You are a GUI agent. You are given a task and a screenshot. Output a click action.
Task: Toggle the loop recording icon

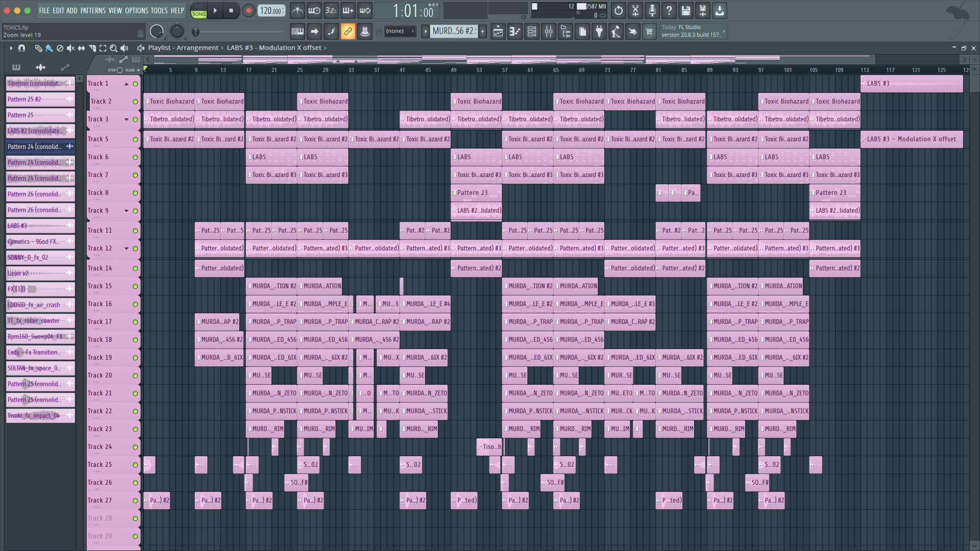point(365,10)
